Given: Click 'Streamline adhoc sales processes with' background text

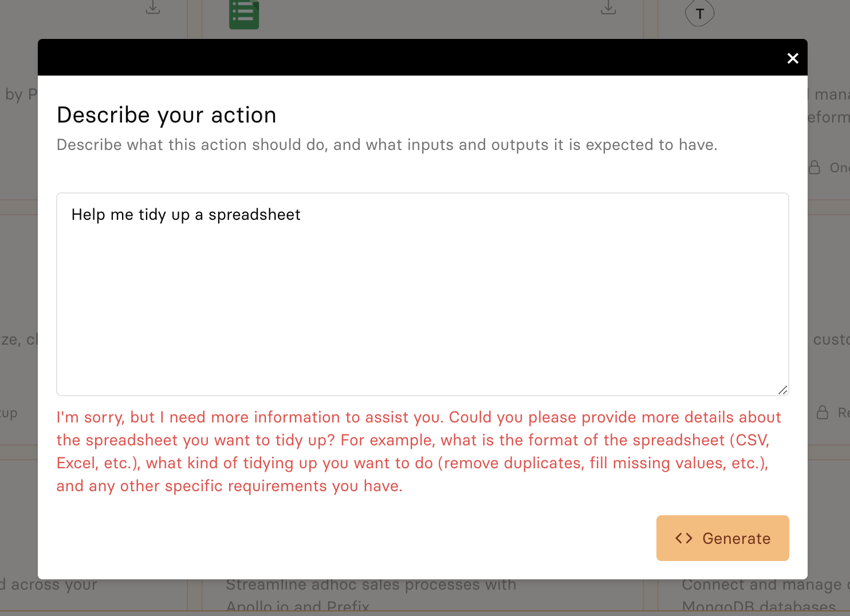Looking at the screenshot, I should click(371, 585).
